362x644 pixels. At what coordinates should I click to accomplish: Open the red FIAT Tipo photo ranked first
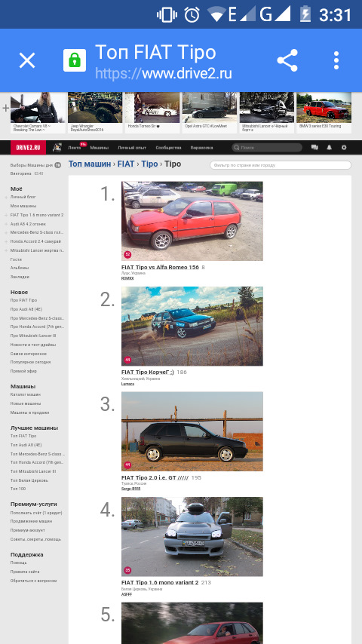(x=192, y=221)
